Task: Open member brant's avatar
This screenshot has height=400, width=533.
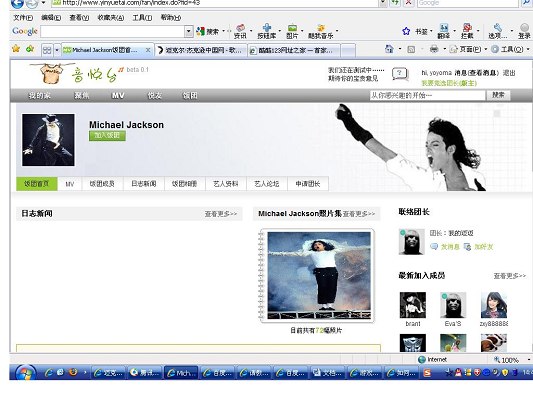Action: tap(413, 305)
